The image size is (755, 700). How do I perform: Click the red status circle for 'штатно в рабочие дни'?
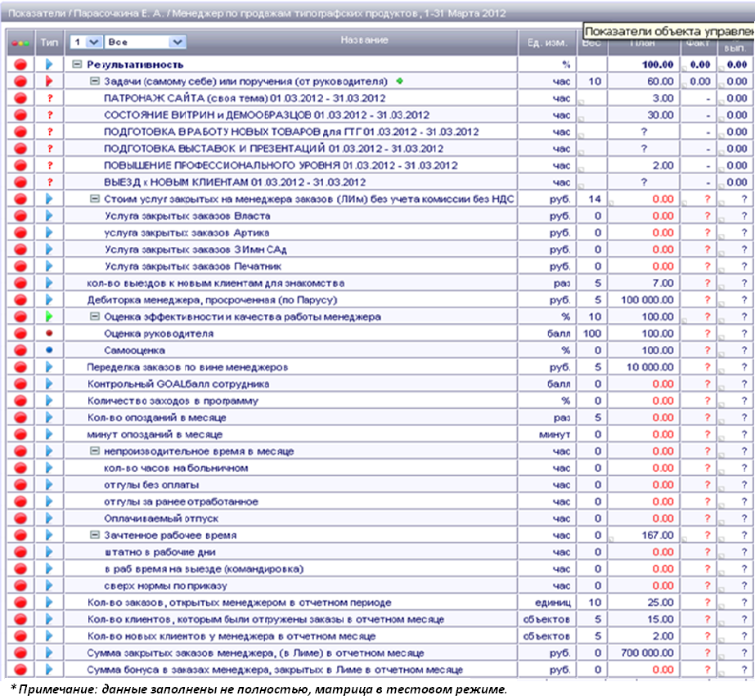click(x=20, y=552)
